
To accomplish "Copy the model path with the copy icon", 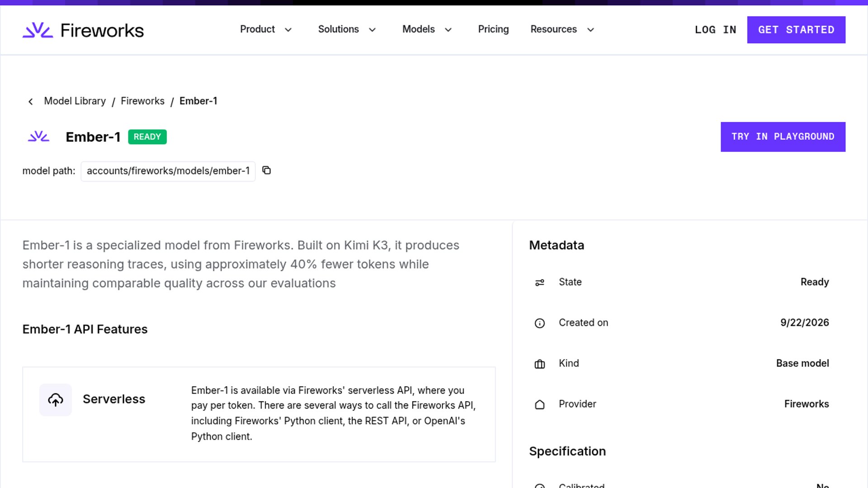I will pos(267,170).
